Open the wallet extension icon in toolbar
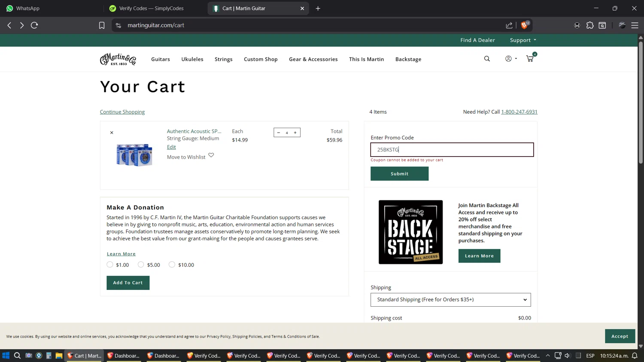 [x=577, y=25]
